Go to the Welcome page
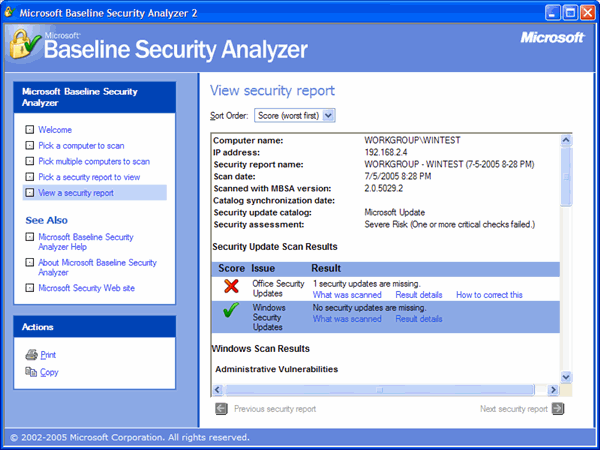Viewport: 600px width, 450px height. [x=55, y=130]
